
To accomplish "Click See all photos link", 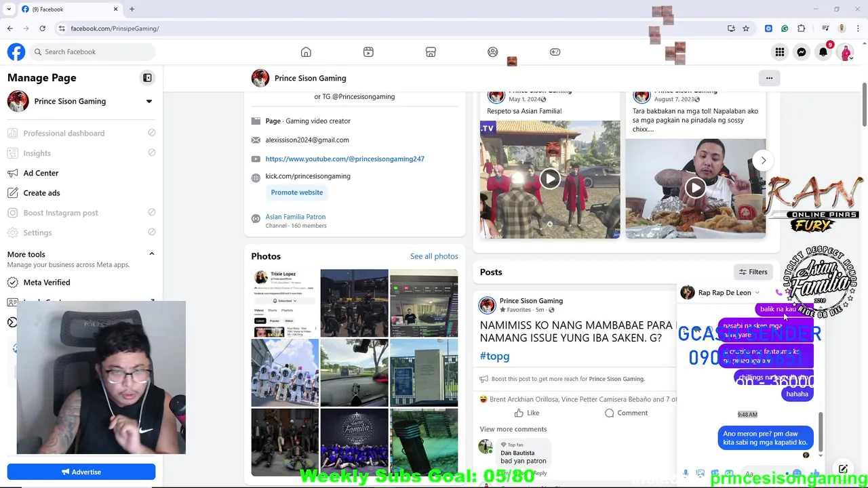I will (434, 256).
